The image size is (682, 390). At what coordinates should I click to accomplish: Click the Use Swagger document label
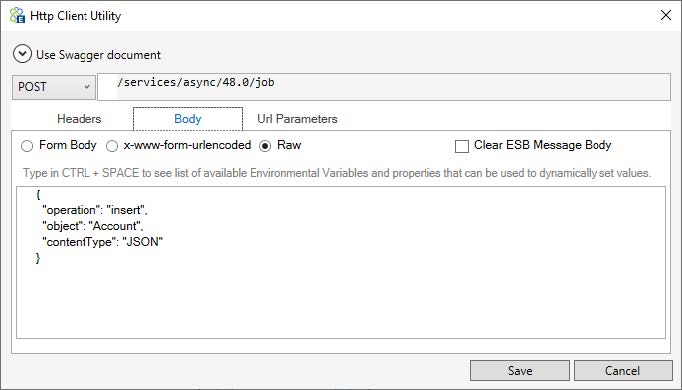(x=98, y=55)
